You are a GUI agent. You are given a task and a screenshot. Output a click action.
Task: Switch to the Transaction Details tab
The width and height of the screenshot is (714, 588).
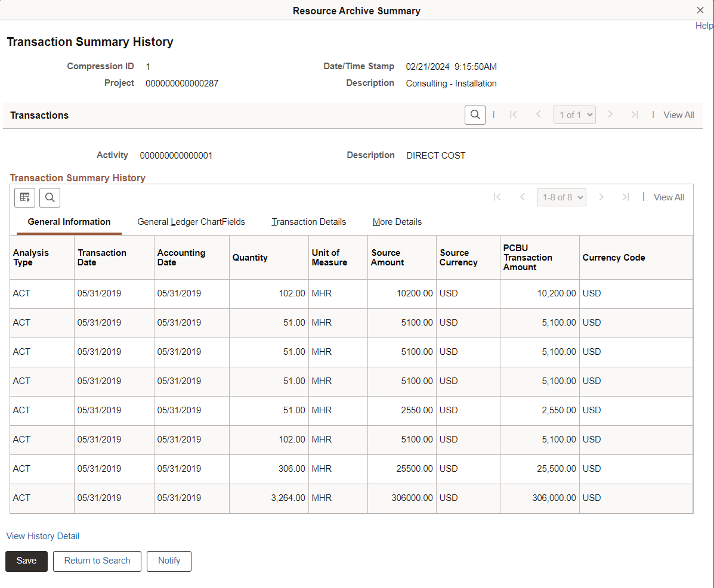point(308,222)
